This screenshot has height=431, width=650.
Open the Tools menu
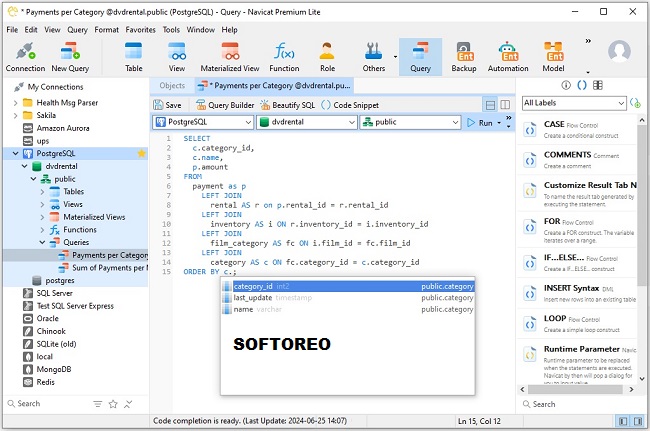point(171,30)
